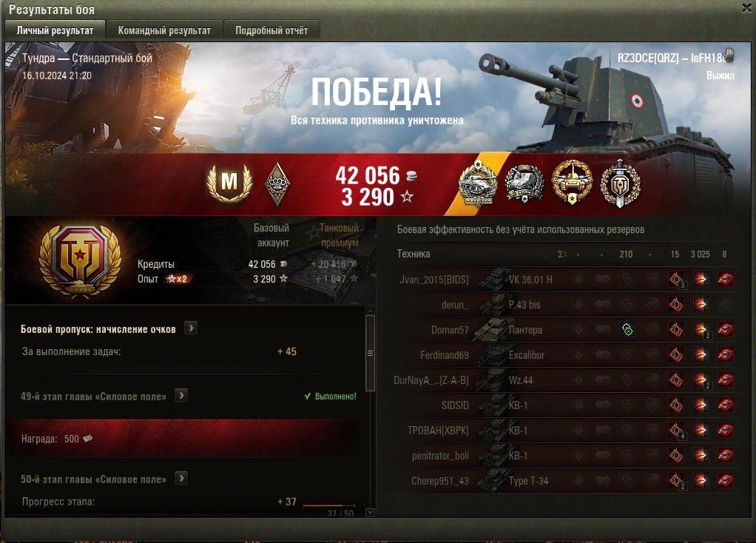Click the critical hits icon in the ТРОВАН row
Screen dimensions: 756x543
point(676,430)
